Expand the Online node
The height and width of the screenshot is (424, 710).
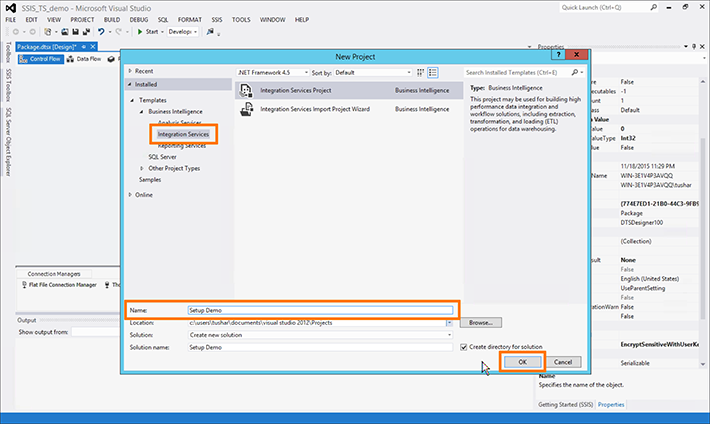[x=130, y=195]
